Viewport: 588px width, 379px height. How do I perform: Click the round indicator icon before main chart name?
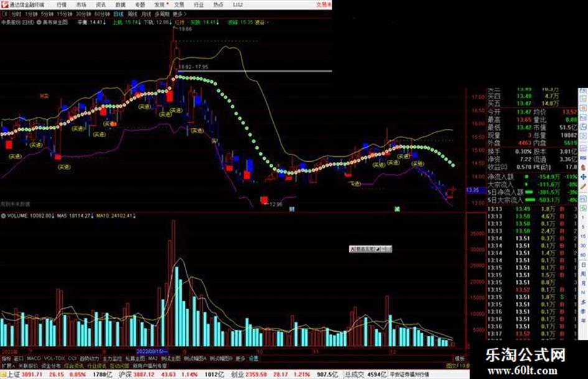(x=39, y=22)
